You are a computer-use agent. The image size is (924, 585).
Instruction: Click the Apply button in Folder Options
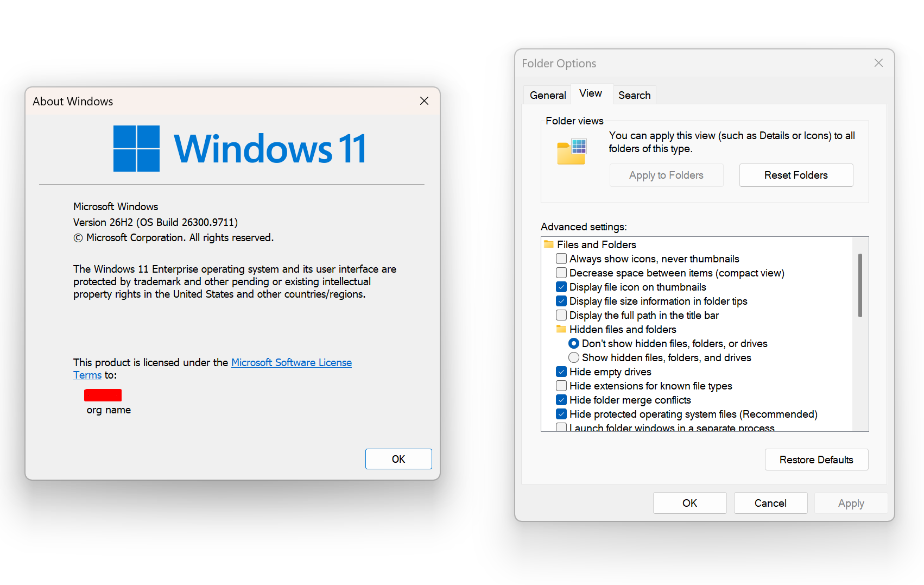pos(851,503)
